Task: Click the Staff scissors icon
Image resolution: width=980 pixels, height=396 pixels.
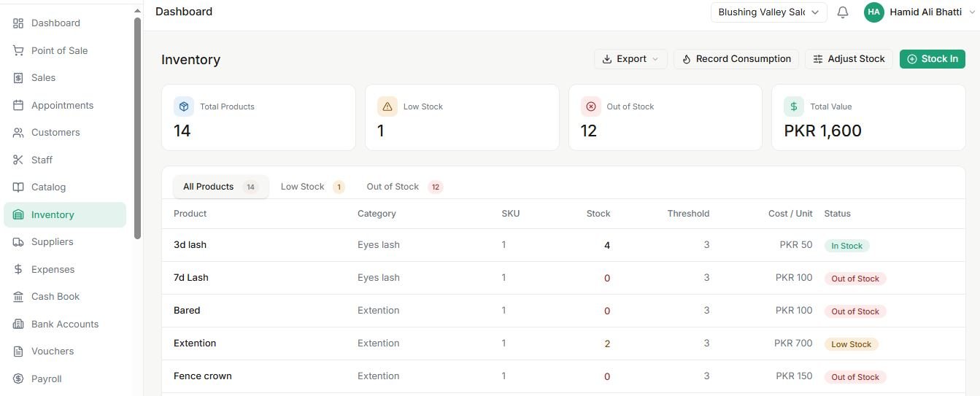Action: coord(18,160)
